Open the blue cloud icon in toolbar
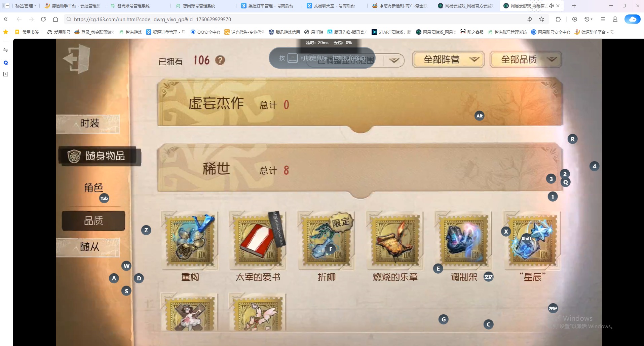 pos(632,19)
